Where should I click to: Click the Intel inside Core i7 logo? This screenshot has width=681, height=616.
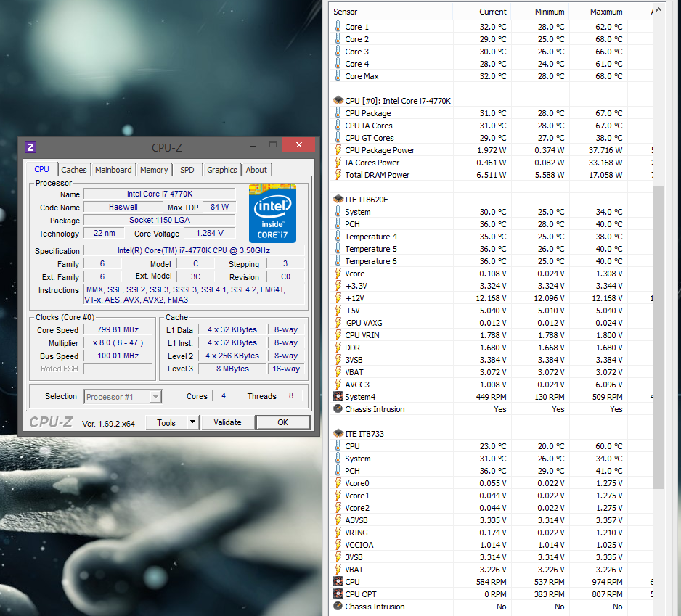[x=272, y=213]
